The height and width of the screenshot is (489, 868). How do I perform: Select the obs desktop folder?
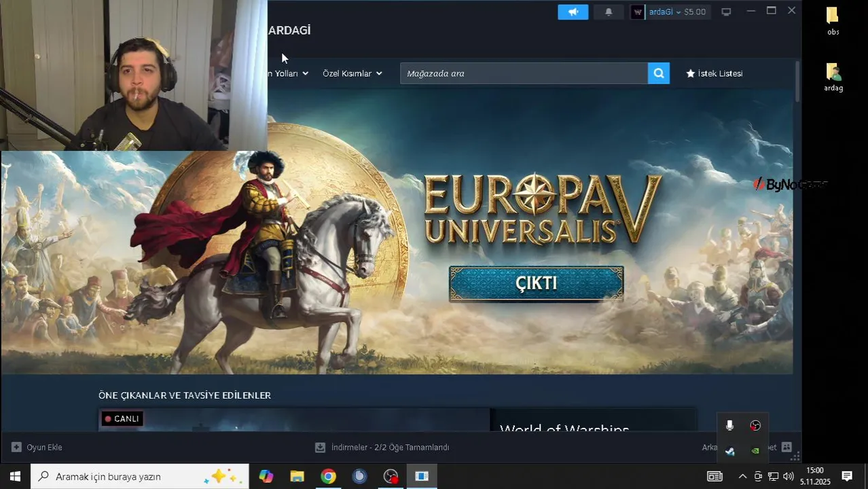click(833, 21)
